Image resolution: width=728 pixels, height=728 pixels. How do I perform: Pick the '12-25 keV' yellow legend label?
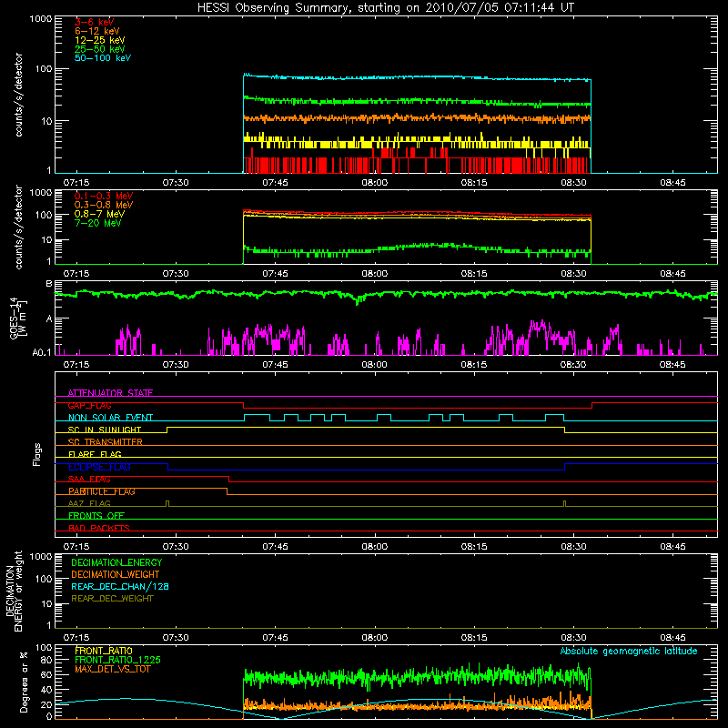coord(100,40)
